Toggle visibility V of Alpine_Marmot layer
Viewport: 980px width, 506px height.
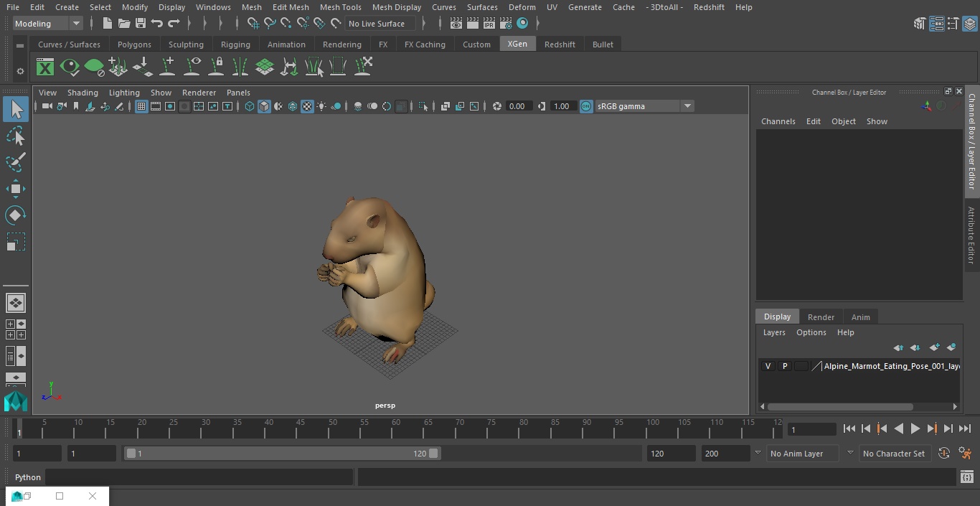(x=768, y=366)
